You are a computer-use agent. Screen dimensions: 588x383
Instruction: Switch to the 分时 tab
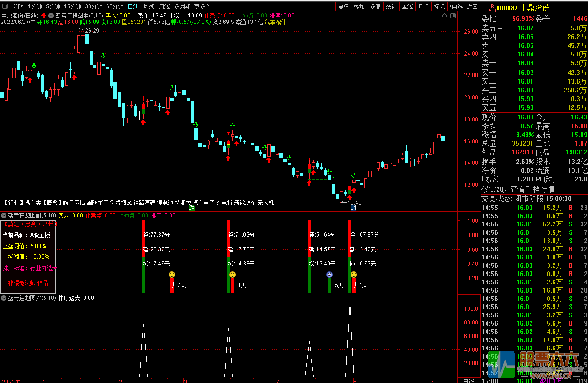[x=18, y=6]
